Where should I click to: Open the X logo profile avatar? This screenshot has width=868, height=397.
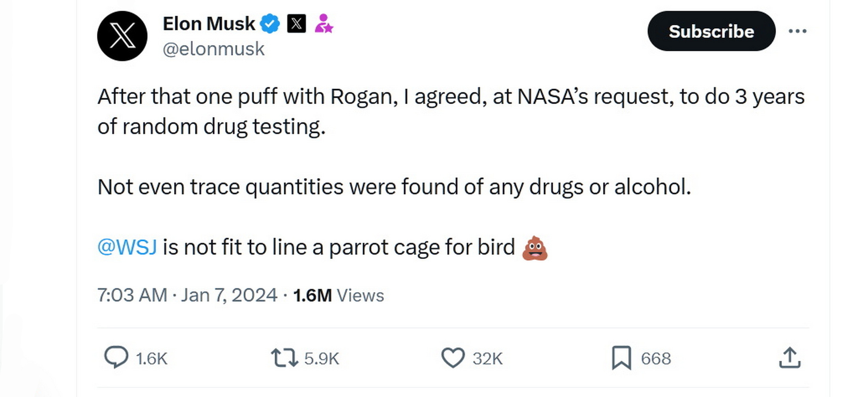122,36
